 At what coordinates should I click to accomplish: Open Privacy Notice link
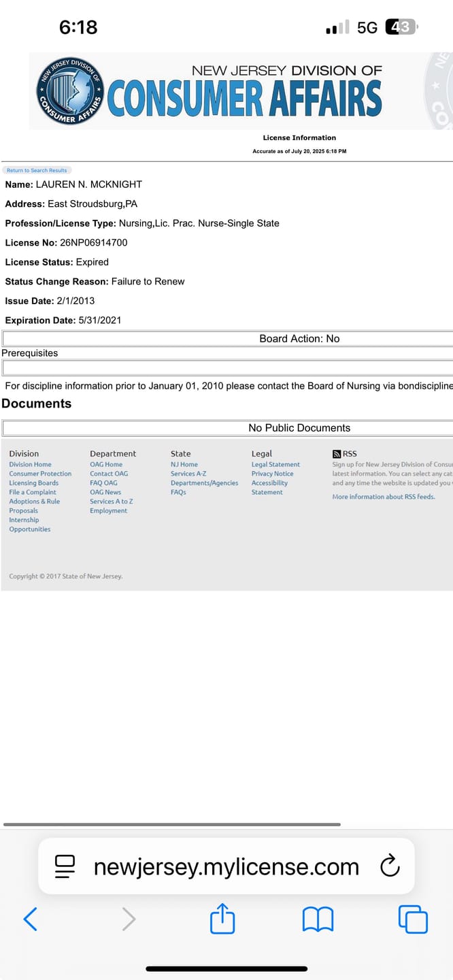[273, 474]
